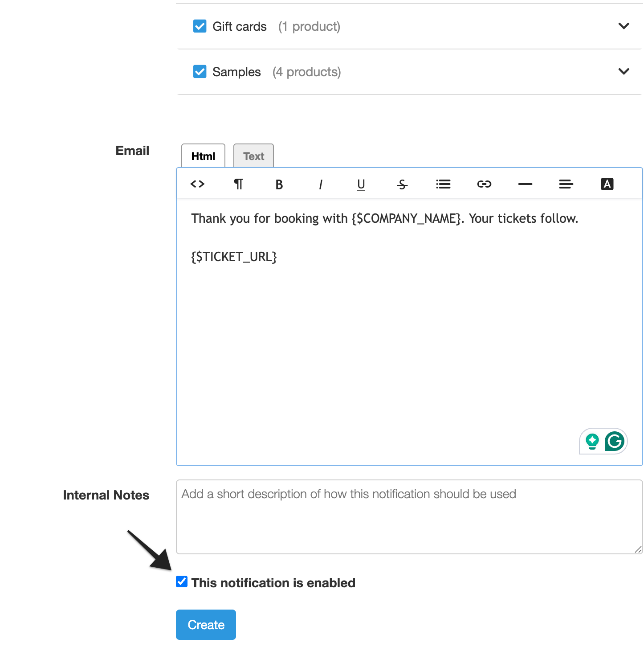Click the Samples label text
Screen dimensions: 644x647
point(236,72)
